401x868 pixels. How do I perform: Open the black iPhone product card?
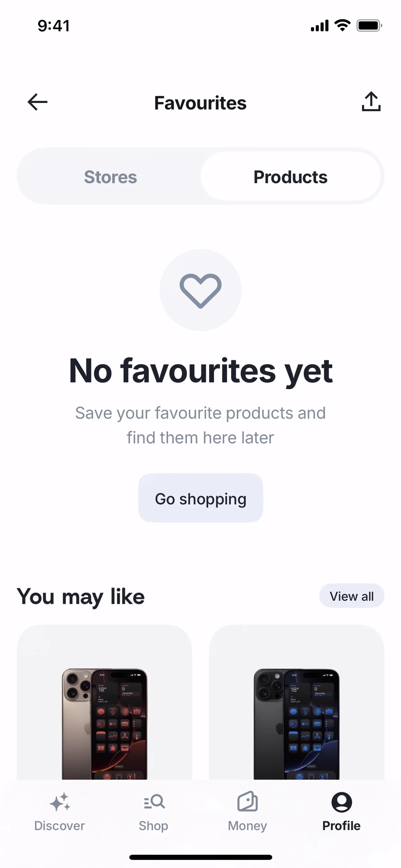click(x=297, y=702)
